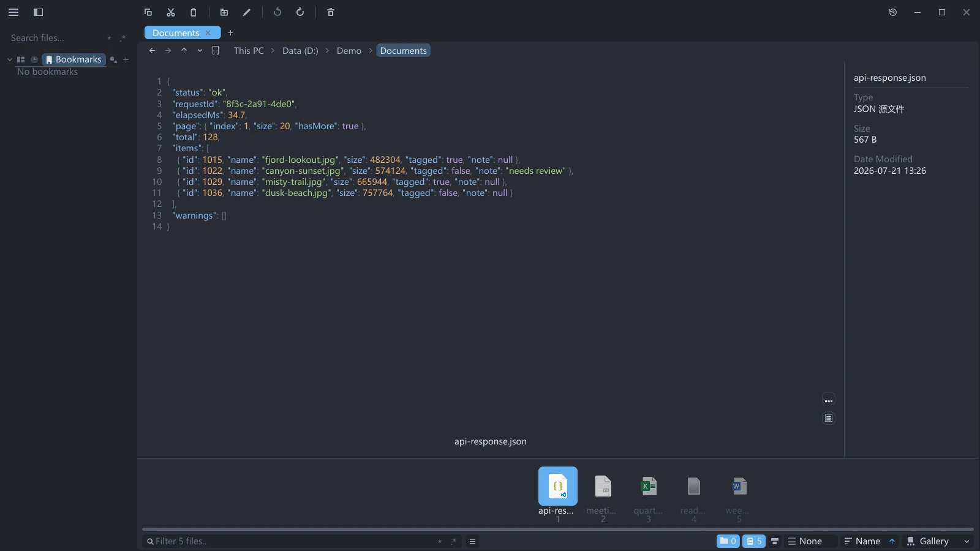Select the Bookmarks sidebar tab
Screen dimensions: 980x551
[73, 59]
